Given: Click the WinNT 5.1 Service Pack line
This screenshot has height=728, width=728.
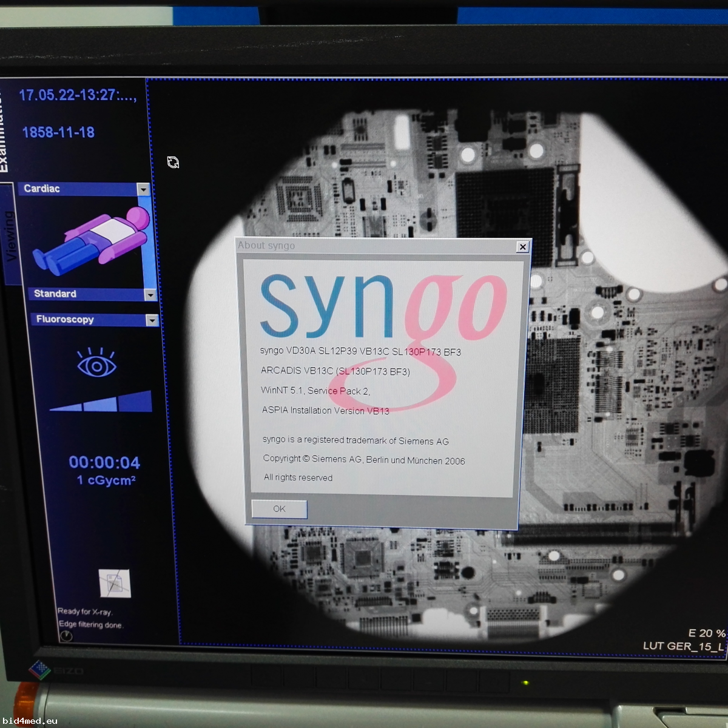Looking at the screenshot, I should 315,391.
